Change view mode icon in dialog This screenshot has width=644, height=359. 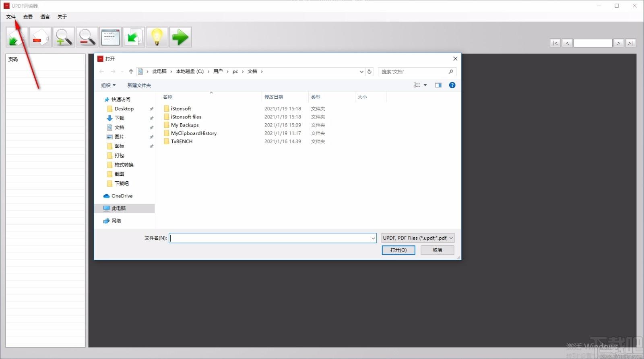(417, 85)
